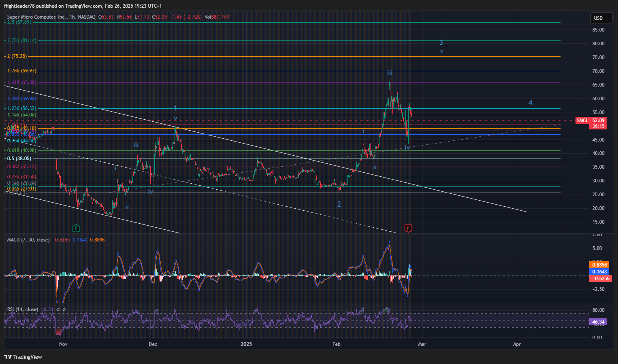Open the TradingView logo link

pyautogui.click(x=23, y=357)
